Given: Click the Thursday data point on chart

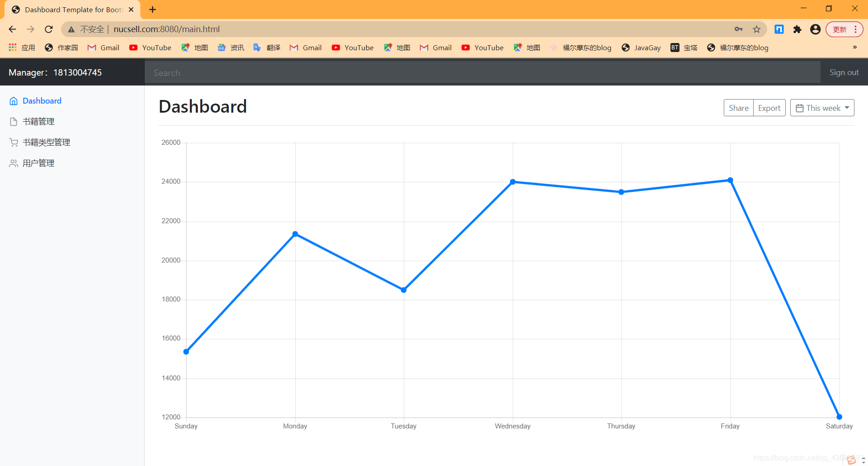Looking at the screenshot, I should 621,192.
